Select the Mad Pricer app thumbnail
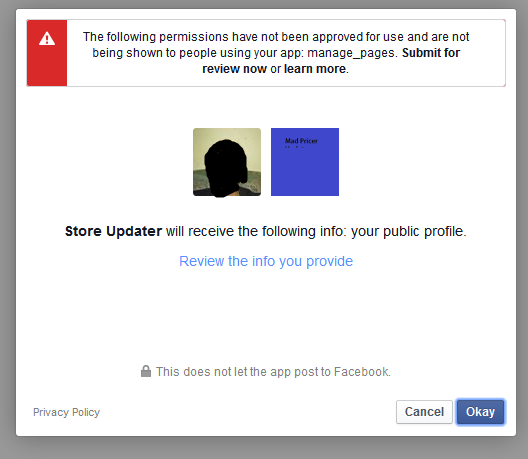528x459 pixels. (x=305, y=162)
